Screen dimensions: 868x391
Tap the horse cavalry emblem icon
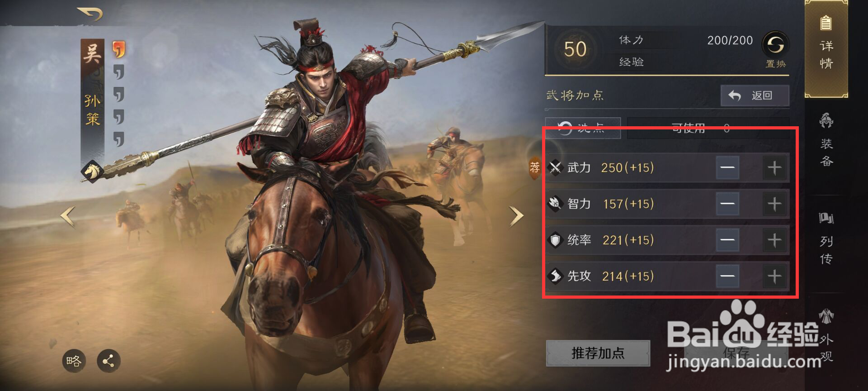[93, 171]
